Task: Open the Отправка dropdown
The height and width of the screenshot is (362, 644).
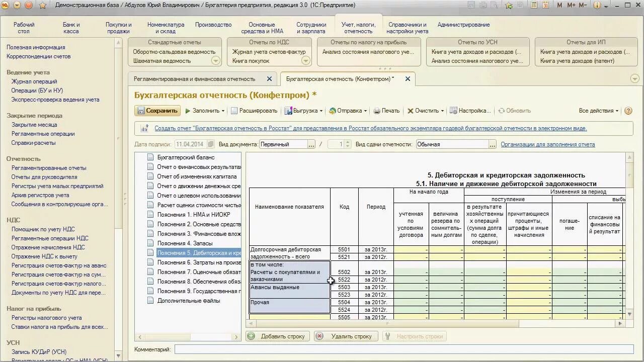Action: tap(348, 111)
